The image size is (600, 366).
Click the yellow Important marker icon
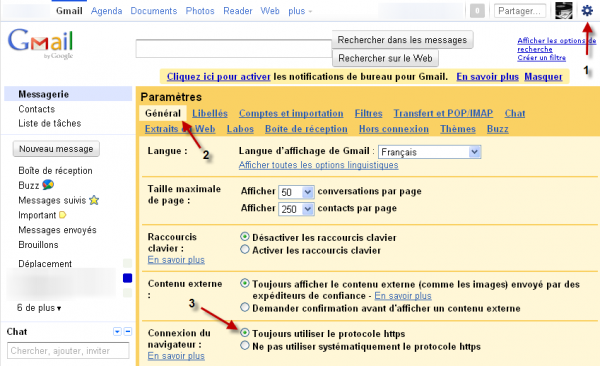point(62,215)
